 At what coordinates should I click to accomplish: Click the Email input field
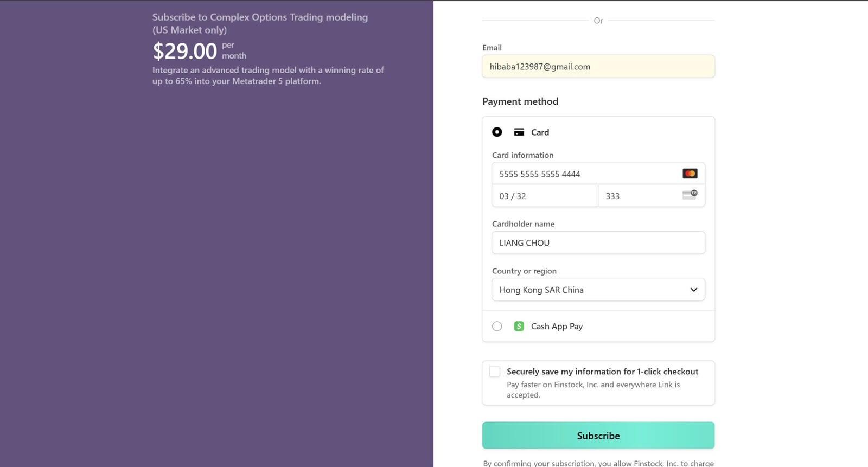[598, 66]
